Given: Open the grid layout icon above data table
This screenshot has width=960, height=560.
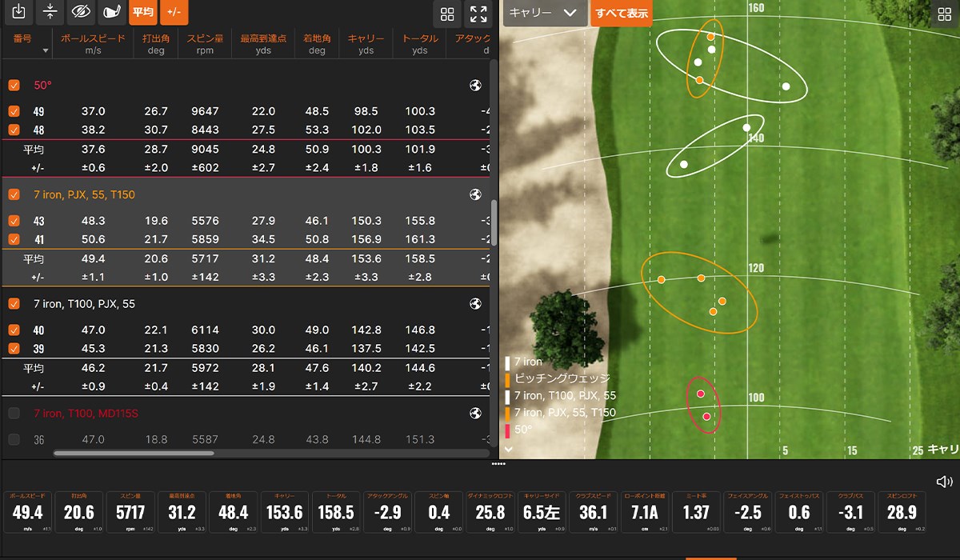Looking at the screenshot, I should (447, 14).
